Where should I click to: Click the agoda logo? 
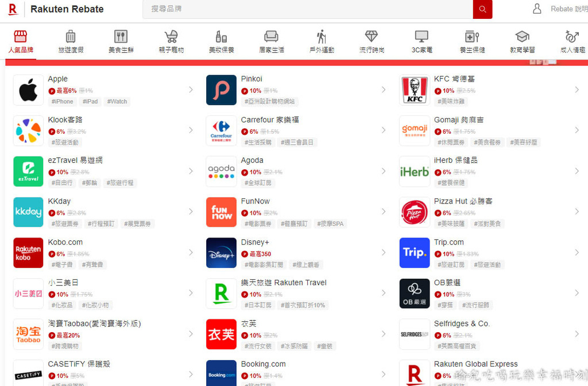[x=221, y=171]
